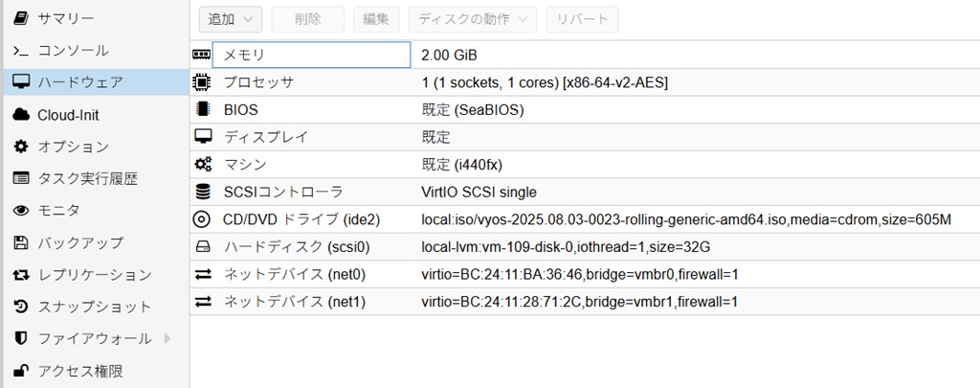Click the hard disk icon for scsi0
Viewport: 980px width, 388px height.
(x=202, y=247)
